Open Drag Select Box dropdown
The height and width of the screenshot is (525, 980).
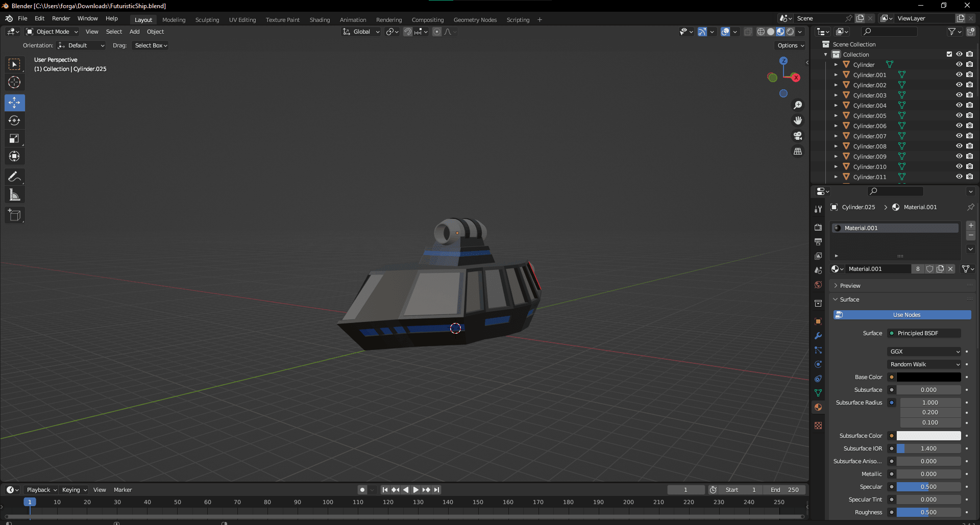click(x=151, y=45)
